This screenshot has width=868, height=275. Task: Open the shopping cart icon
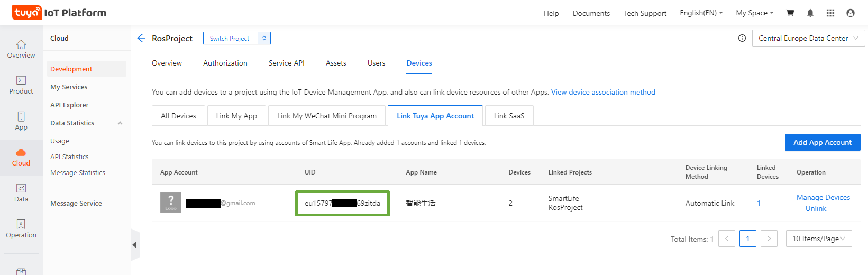click(790, 13)
